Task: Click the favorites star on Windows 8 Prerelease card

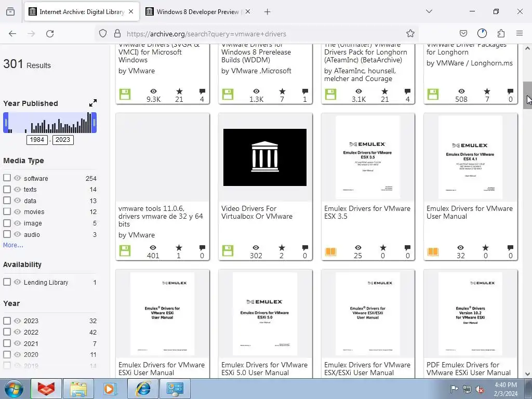Action: coord(282,91)
